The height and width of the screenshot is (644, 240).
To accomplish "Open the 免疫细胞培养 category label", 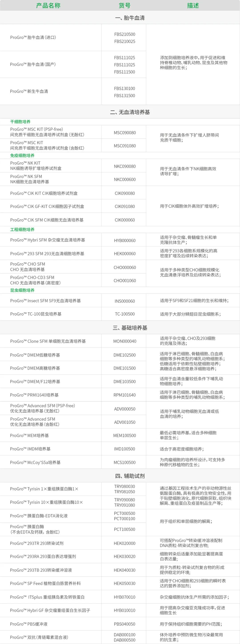I will [22, 155].
